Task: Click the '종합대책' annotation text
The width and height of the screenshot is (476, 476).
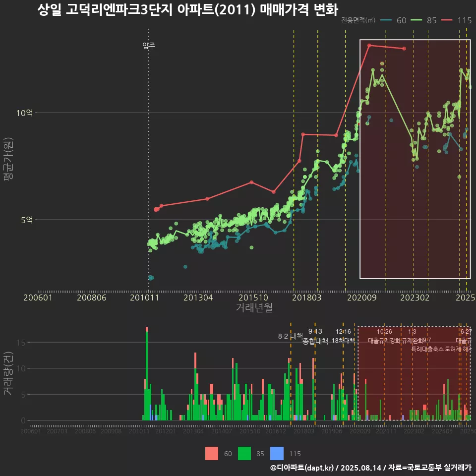Action: click(315, 341)
